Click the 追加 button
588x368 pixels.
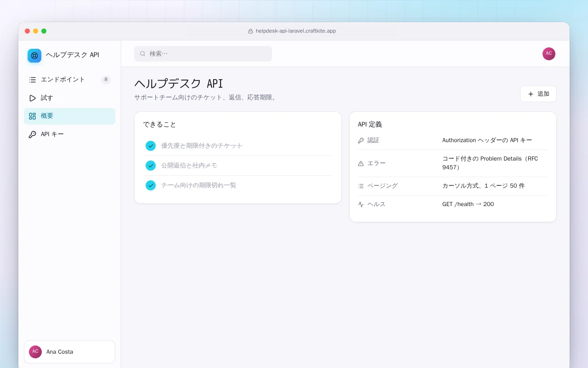pyautogui.click(x=538, y=94)
